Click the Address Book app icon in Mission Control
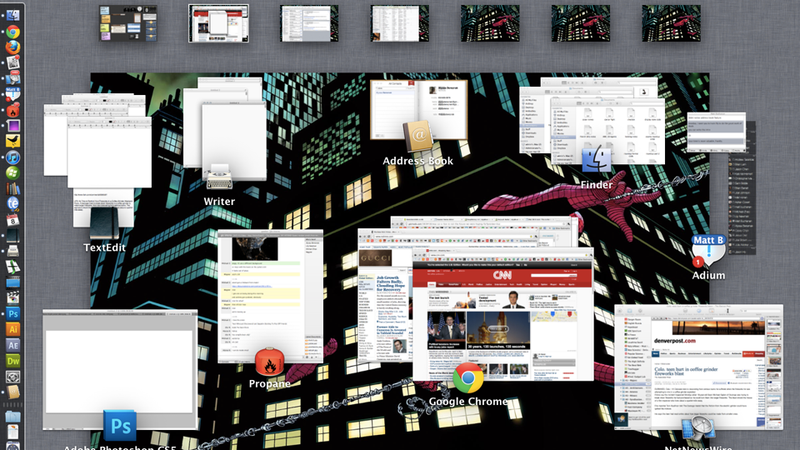Screen dimensions: 800x450 coord(418,136)
